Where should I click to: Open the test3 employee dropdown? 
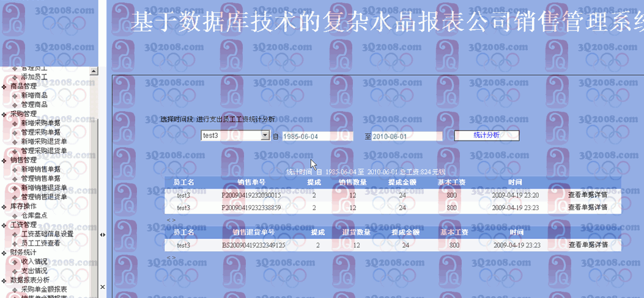tap(235, 136)
